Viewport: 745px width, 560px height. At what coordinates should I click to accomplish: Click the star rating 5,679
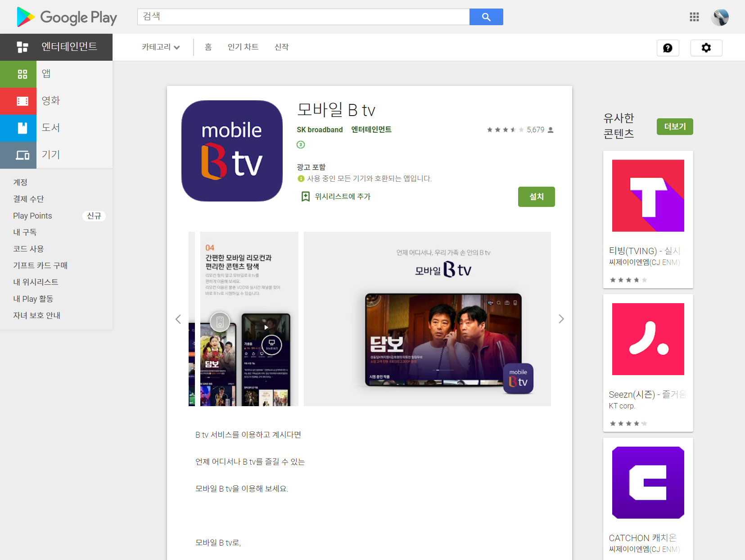520,130
